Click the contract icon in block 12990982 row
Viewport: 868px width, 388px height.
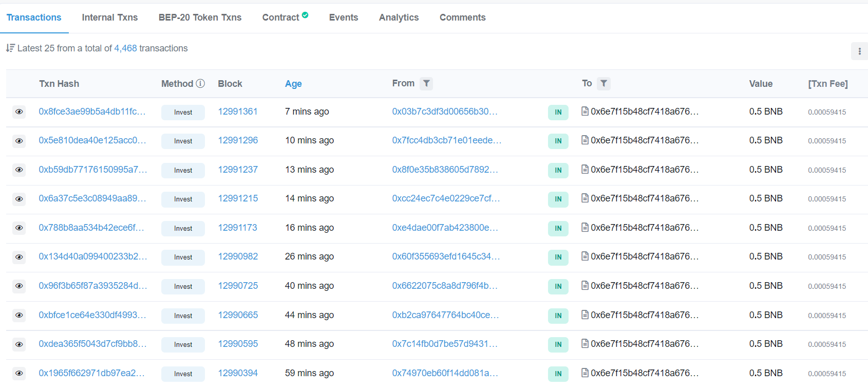tap(584, 256)
